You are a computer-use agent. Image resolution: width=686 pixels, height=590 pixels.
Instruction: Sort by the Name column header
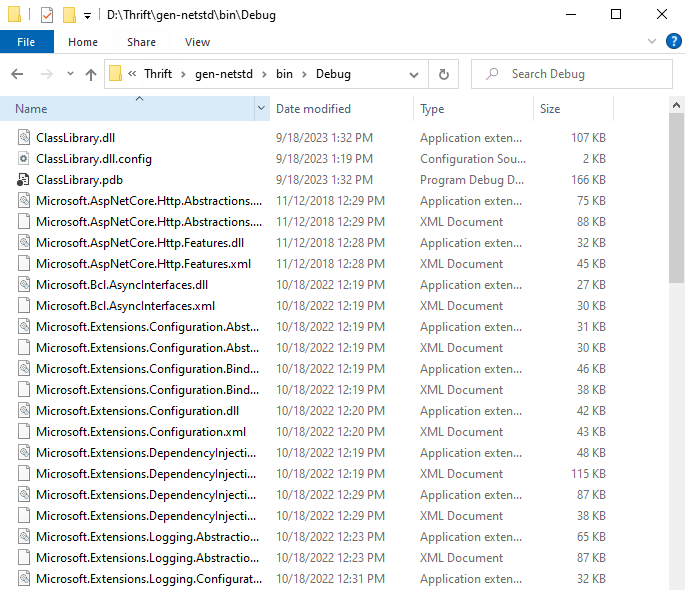(127, 108)
